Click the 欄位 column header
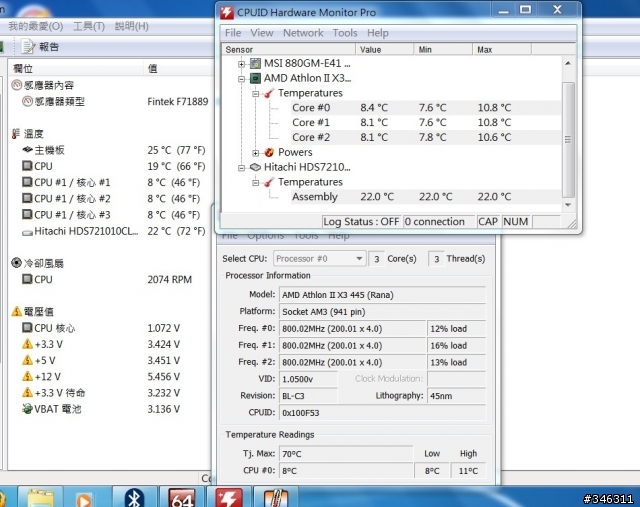This screenshot has height=507, width=640. [77, 68]
